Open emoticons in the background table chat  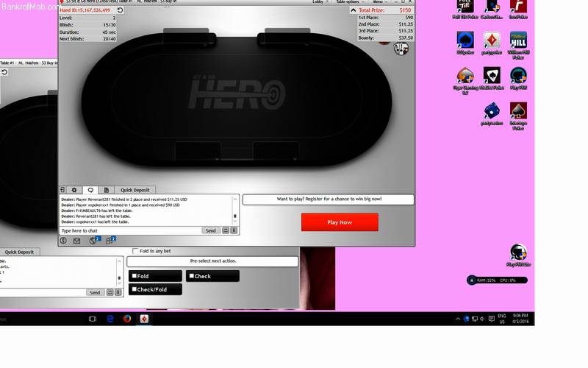coord(110,292)
